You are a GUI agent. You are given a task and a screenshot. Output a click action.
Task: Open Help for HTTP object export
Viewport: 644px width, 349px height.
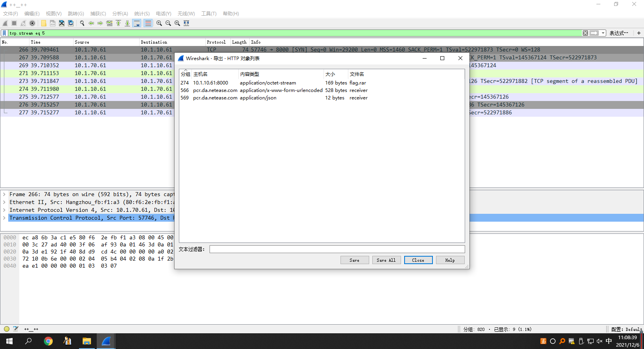tap(450, 260)
